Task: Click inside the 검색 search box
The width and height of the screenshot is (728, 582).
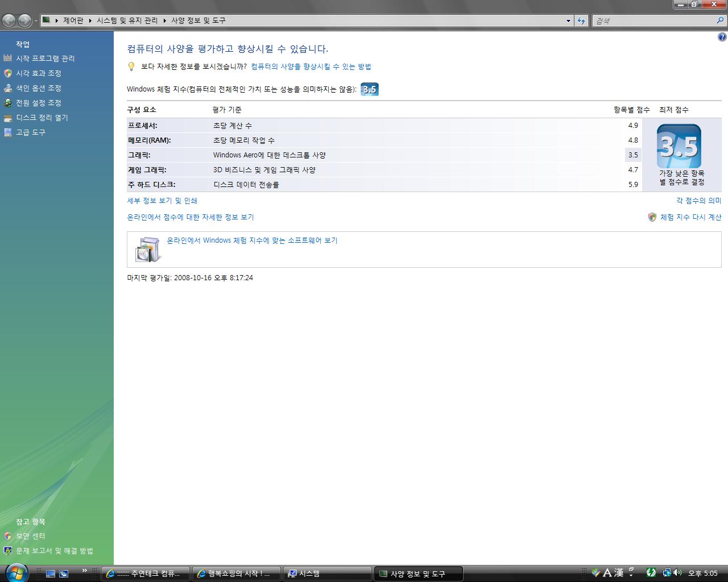Action: [654, 20]
